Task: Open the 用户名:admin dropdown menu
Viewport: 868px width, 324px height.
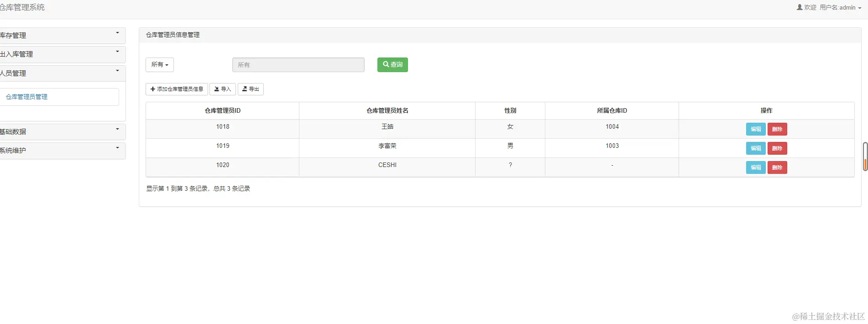Action: 840,7
